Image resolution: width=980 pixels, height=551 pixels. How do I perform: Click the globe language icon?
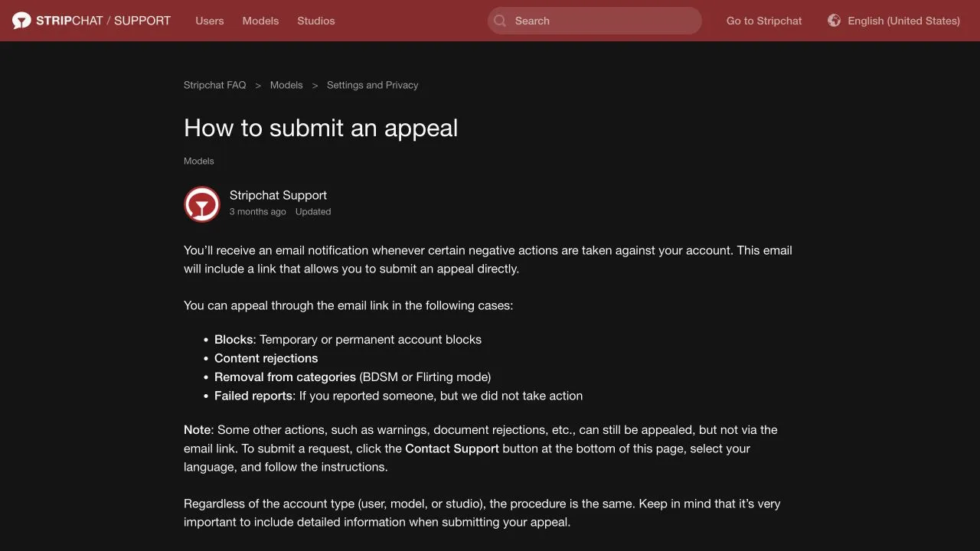[x=834, y=21]
